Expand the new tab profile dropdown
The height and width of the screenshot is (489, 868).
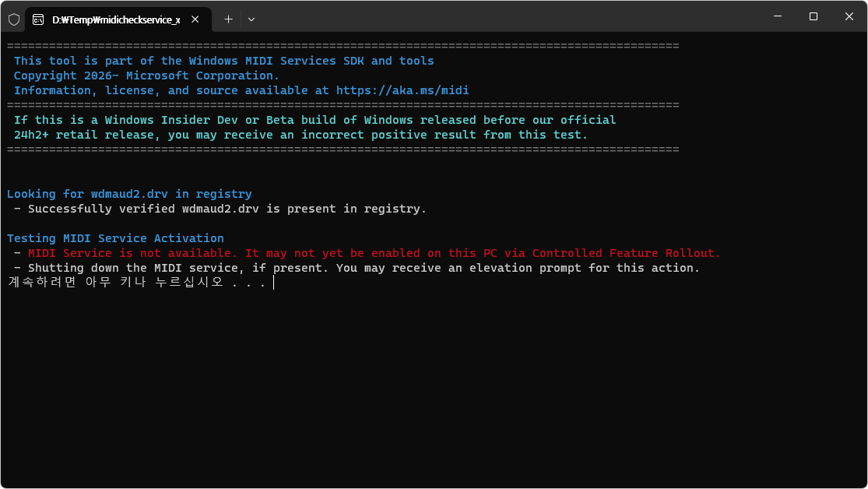[x=251, y=19]
